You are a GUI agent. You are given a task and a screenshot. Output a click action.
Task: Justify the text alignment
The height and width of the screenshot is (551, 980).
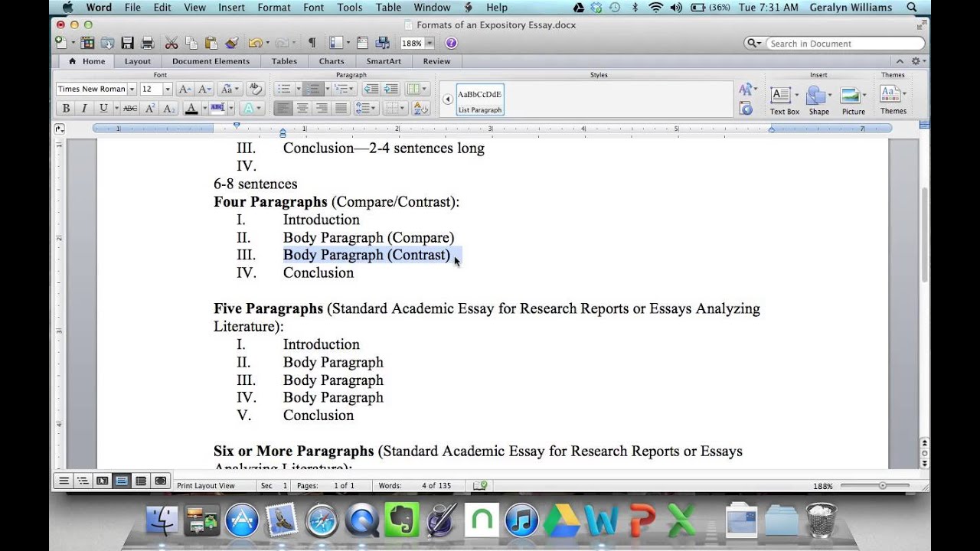point(341,109)
